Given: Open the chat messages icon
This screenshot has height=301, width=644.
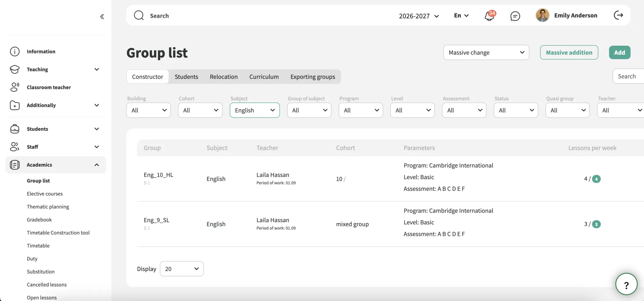Looking at the screenshot, I should pyautogui.click(x=515, y=16).
